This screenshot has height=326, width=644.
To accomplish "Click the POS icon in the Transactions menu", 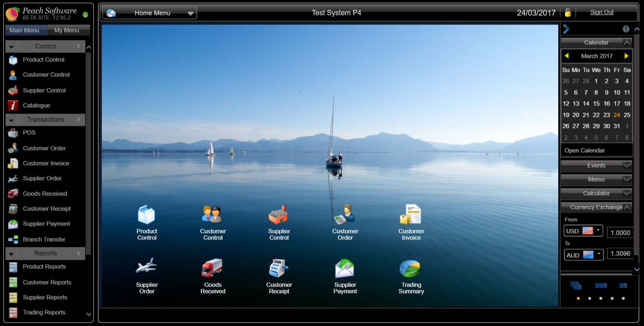I will [x=13, y=133].
